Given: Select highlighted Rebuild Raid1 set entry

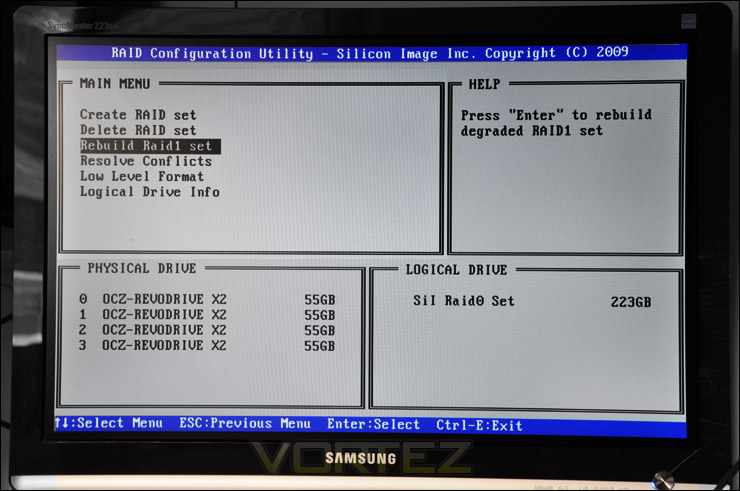Looking at the screenshot, I should click(x=150, y=146).
